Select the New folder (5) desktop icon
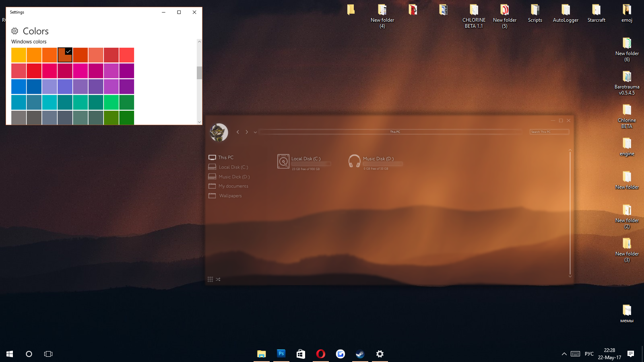This screenshot has height=362, width=644. [x=505, y=16]
